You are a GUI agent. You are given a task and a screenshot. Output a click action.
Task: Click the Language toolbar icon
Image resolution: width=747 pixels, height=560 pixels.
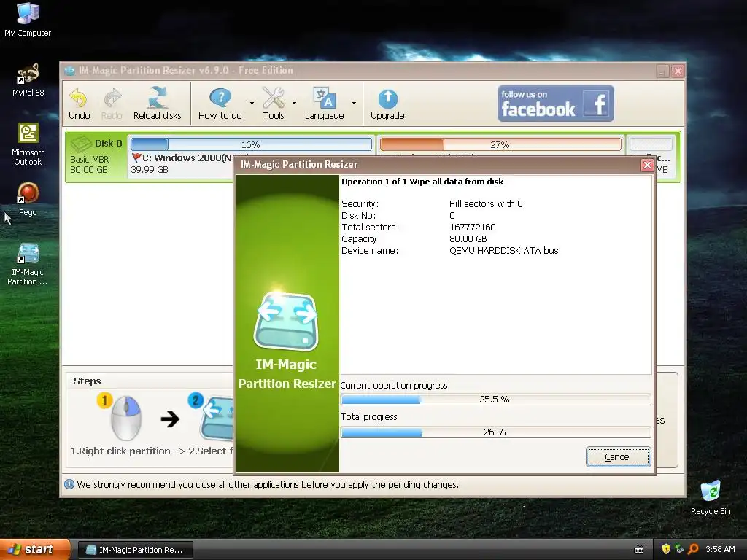tap(324, 104)
